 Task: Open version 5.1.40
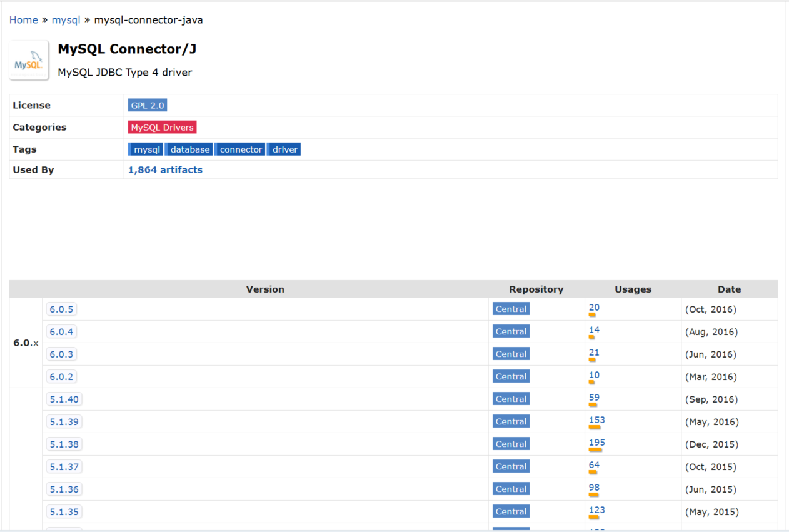tap(64, 399)
